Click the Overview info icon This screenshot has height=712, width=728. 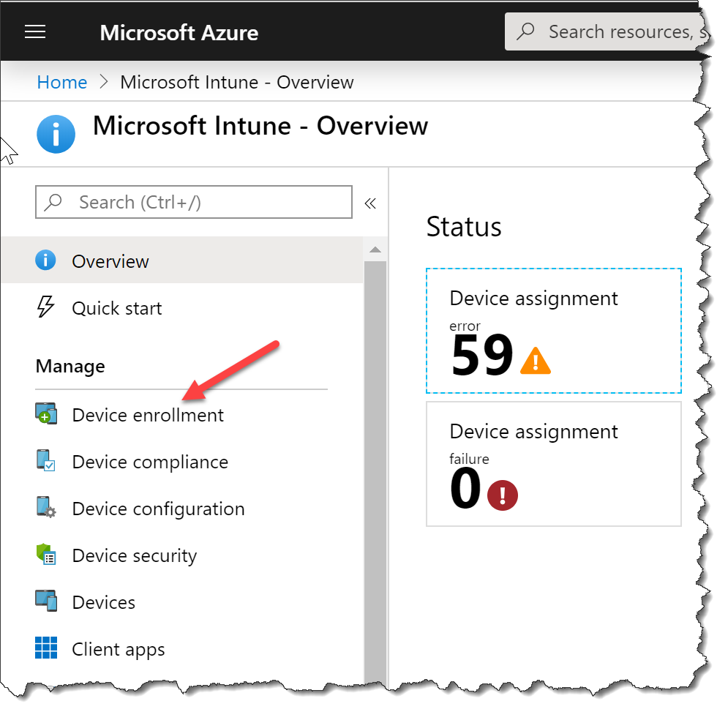45,260
